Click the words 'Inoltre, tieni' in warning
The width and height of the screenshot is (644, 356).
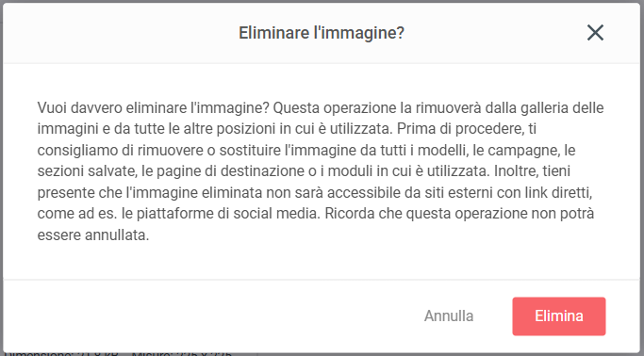[x=532, y=171]
